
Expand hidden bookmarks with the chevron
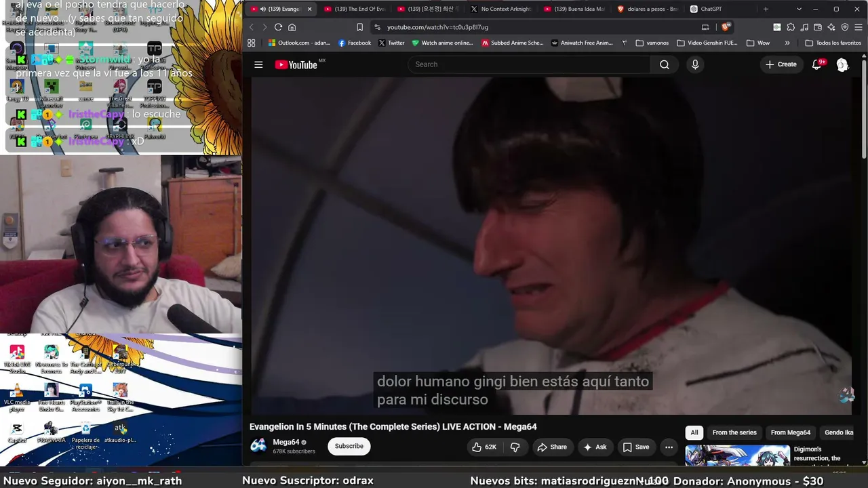pos(787,43)
